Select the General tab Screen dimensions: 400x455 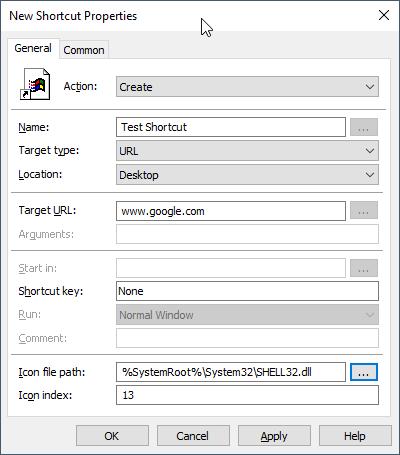tap(33, 48)
